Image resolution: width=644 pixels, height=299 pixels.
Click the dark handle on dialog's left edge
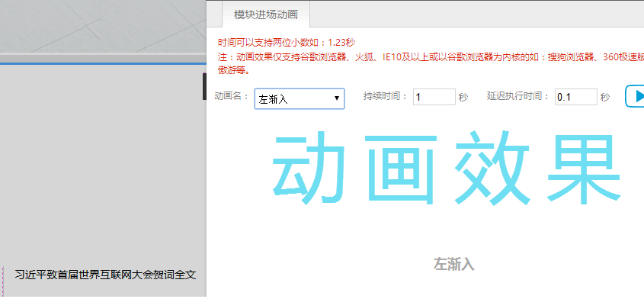coord(204,86)
